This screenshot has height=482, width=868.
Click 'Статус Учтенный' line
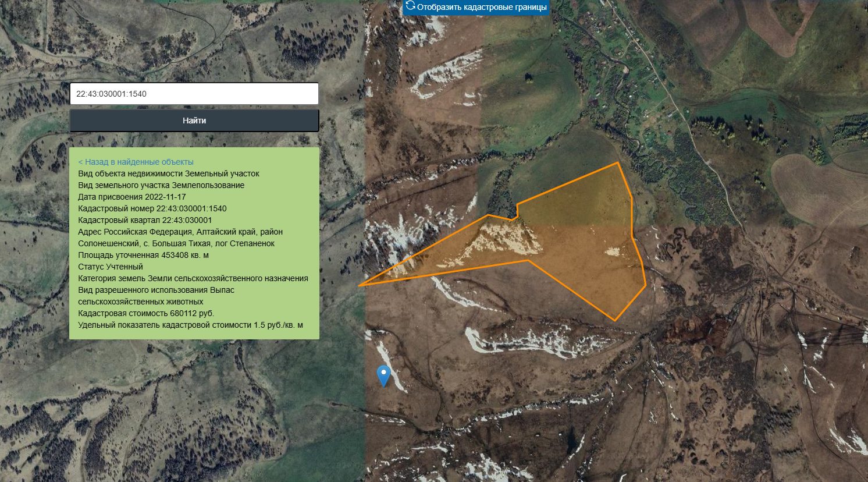coord(111,267)
